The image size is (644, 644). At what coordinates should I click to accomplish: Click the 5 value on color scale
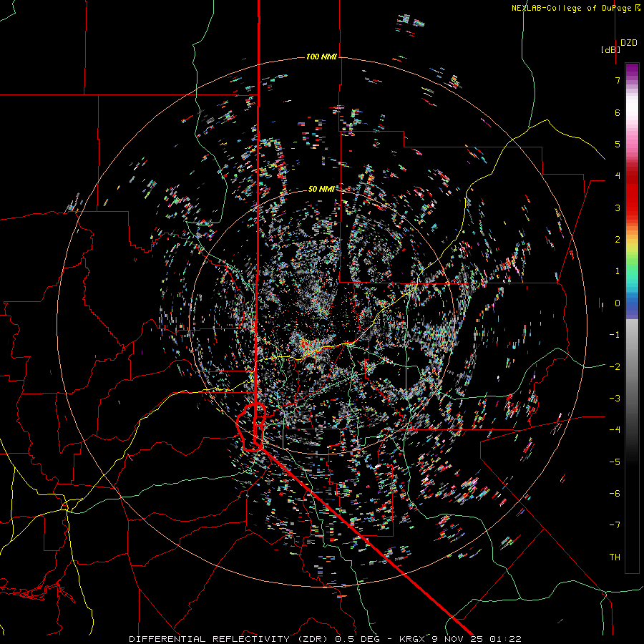tap(618, 144)
